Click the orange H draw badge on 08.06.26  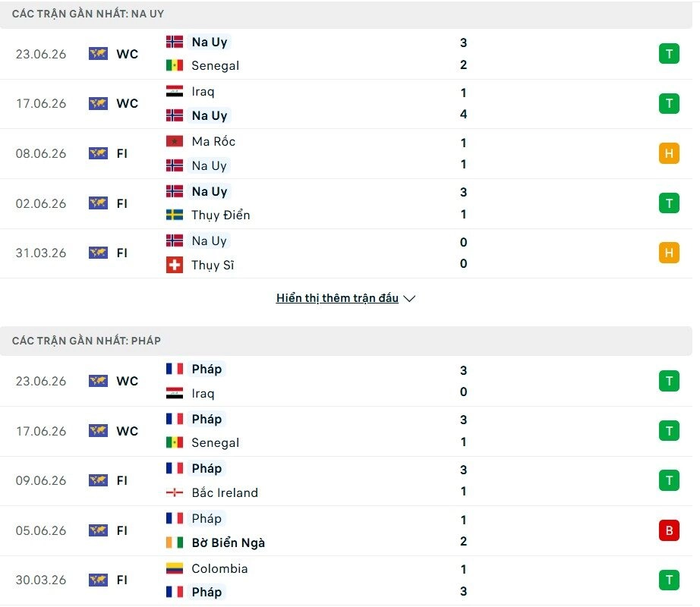(669, 153)
